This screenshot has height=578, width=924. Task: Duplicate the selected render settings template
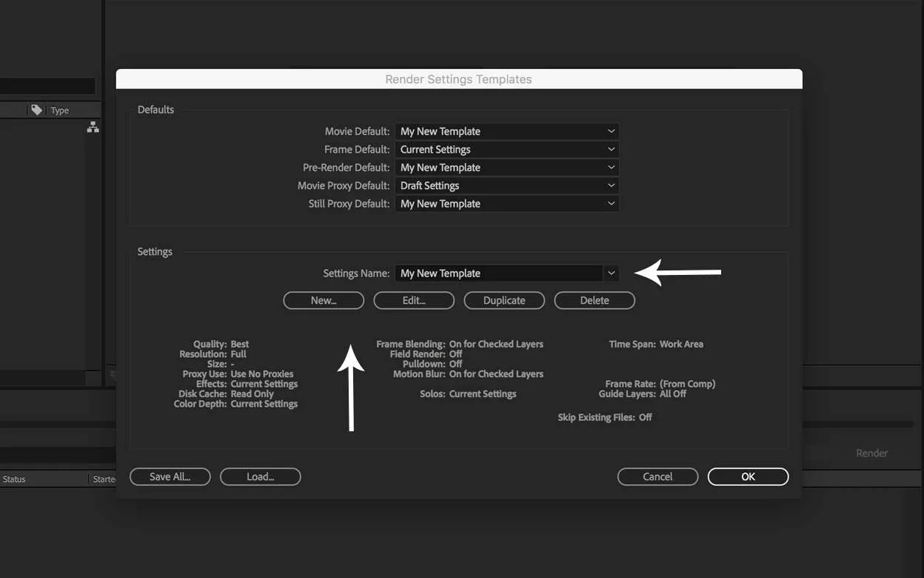pyautogui.click(x=504, y=301)
